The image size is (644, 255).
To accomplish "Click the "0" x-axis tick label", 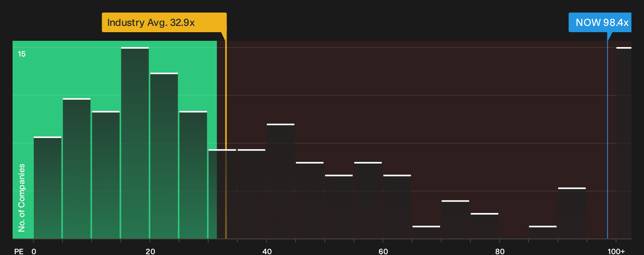I will coord(34,251).
